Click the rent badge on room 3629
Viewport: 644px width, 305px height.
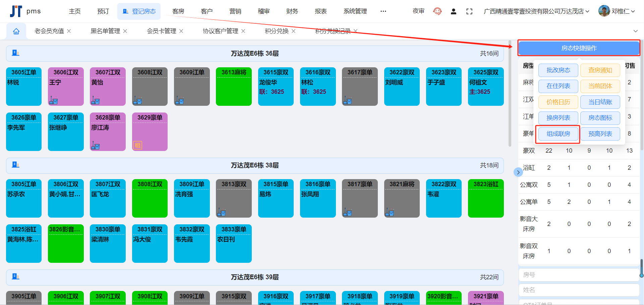click(137, 145)
